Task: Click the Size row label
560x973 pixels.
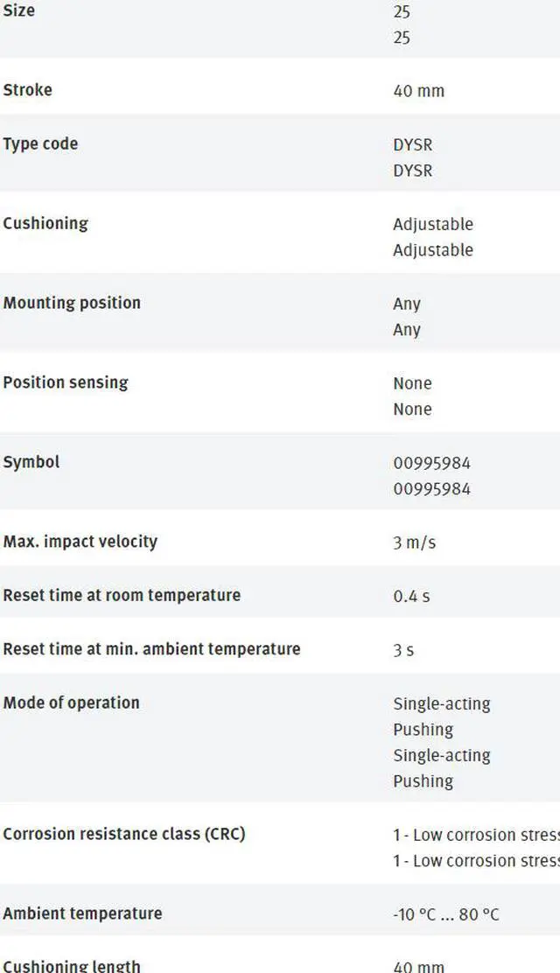Action: tap(19, 11)
